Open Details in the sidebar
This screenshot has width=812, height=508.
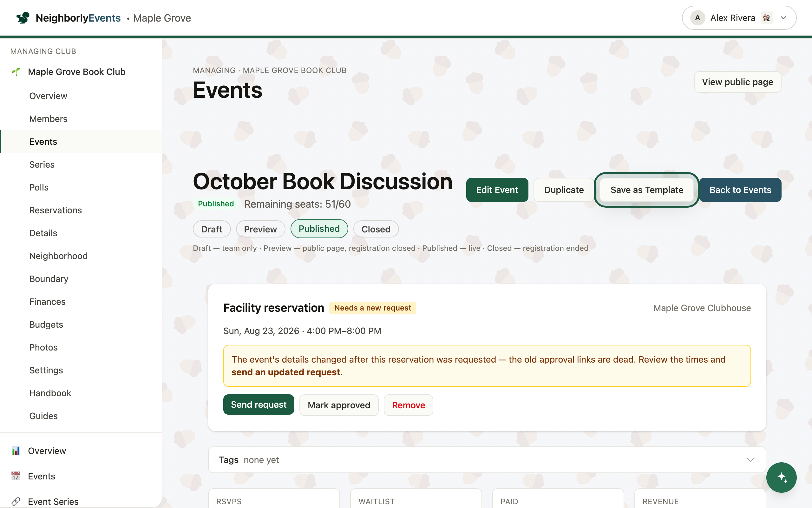tap(81, 233)
